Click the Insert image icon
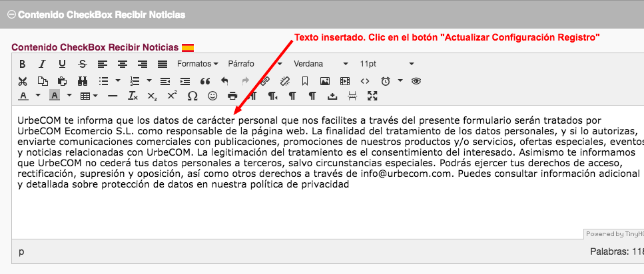 325,81
